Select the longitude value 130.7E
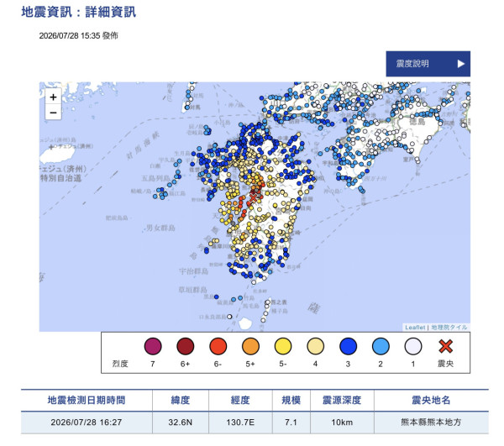This screenshot has width=504, height=446. 240,422
